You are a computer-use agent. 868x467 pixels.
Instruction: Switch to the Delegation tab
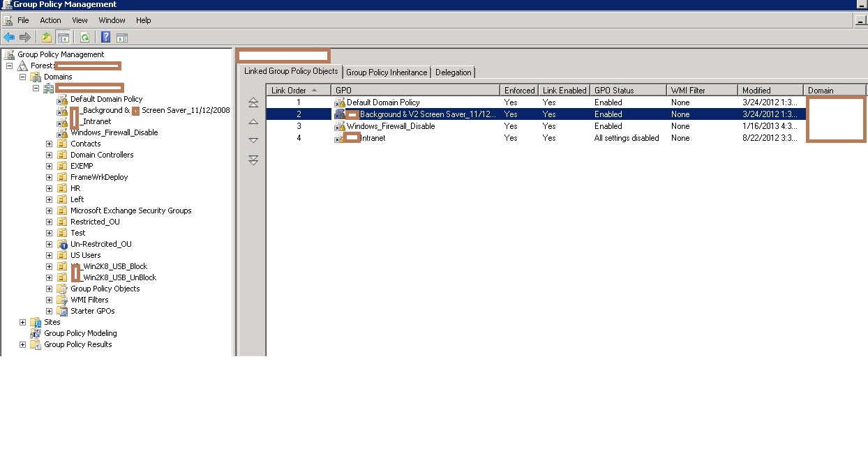click(x=454, y=72)
